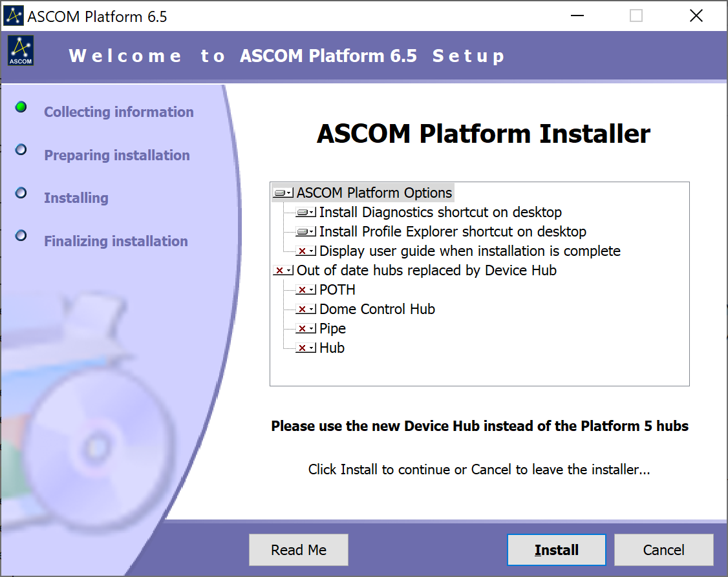Click the Read Me button
Viewport: 728px width, 577px height.
click(299, 550)
